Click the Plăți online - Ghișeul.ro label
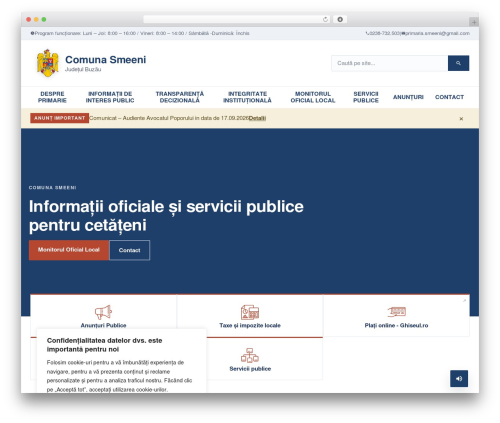500x423 pixels. (396, 325)
